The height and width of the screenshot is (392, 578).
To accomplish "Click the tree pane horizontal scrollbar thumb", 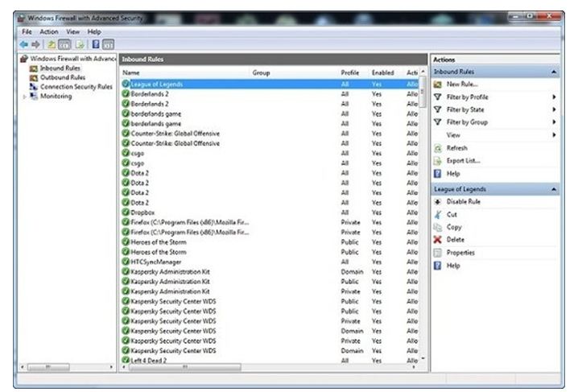I will (x=48, y=367).
